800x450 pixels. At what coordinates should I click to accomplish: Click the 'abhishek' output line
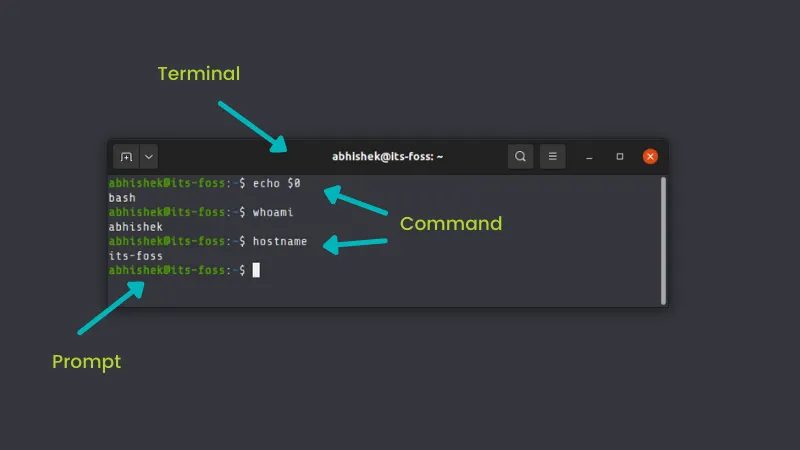click(x=135, y=227)
